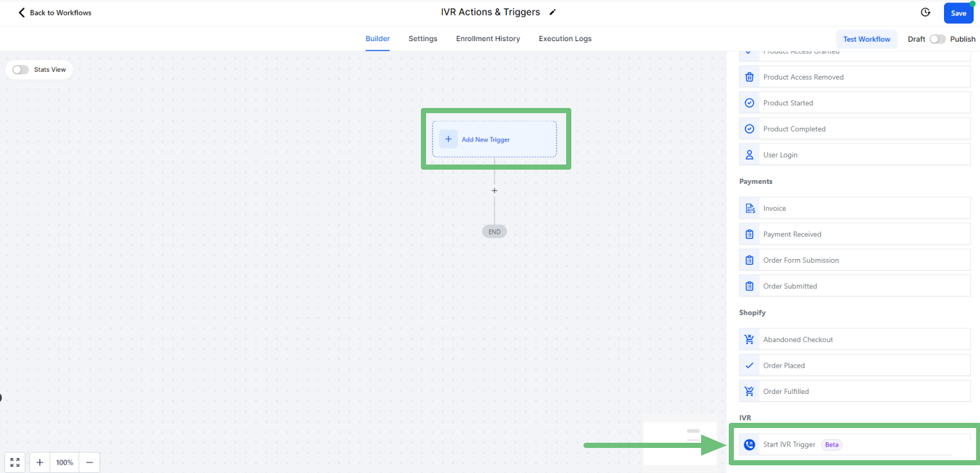Select Product Access Removed trigger
The image size is (980, 473).
click(855, 76)
